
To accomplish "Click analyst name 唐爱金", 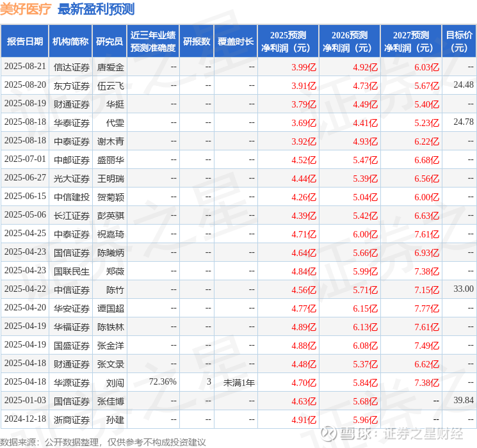I will point(110,67).
